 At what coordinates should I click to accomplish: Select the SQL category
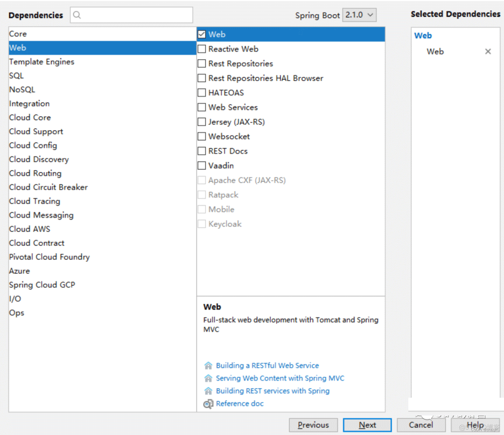(x=102, y=76)
